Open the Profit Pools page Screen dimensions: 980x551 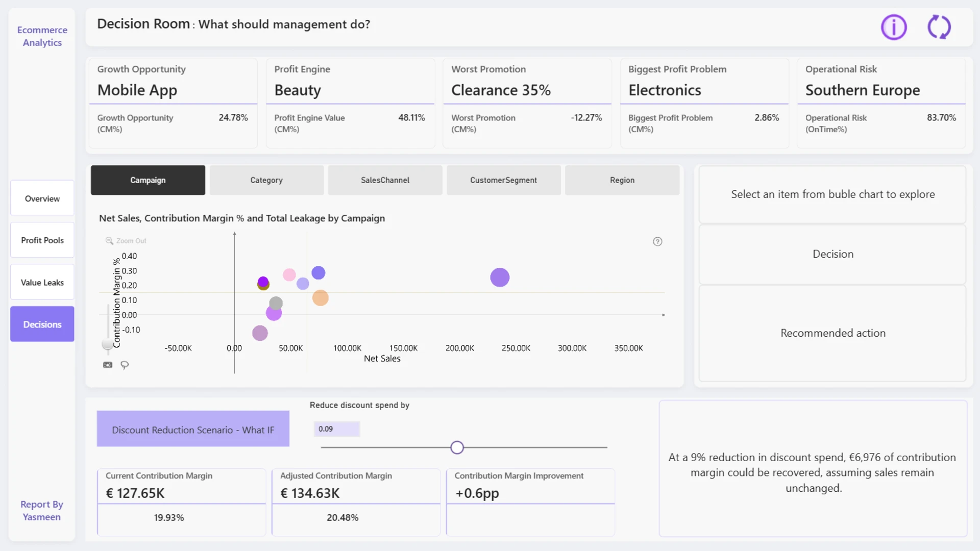click(42, 240)
